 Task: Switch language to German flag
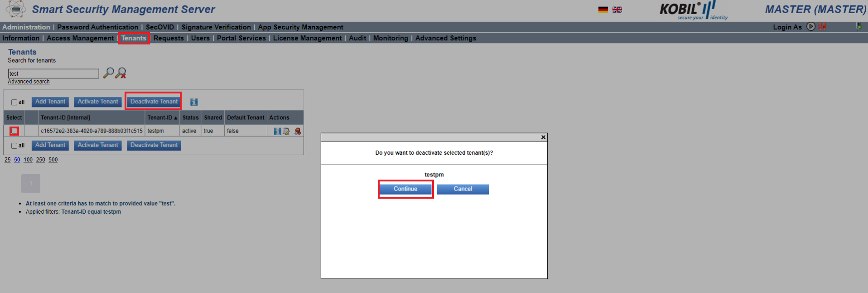pos(603,10)
